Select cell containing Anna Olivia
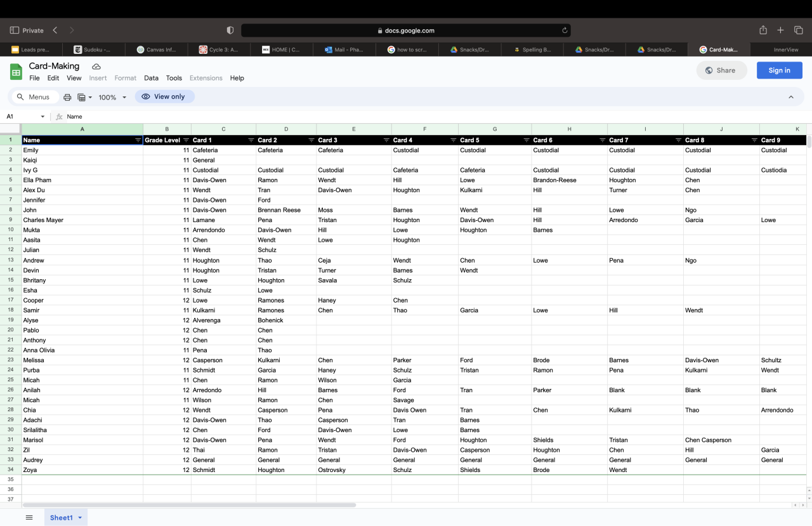Viewport: 812px width, 526px height. tap(82, 350)
